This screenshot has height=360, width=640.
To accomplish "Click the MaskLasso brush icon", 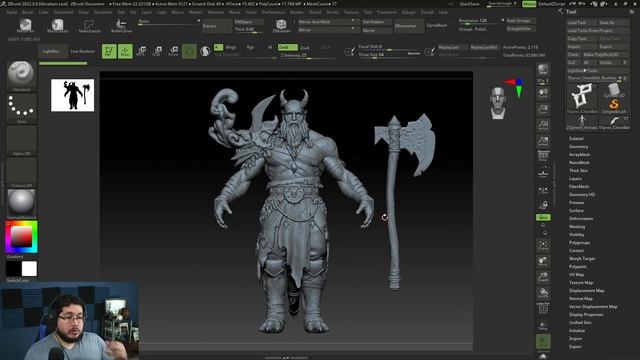I will [58, 25].
